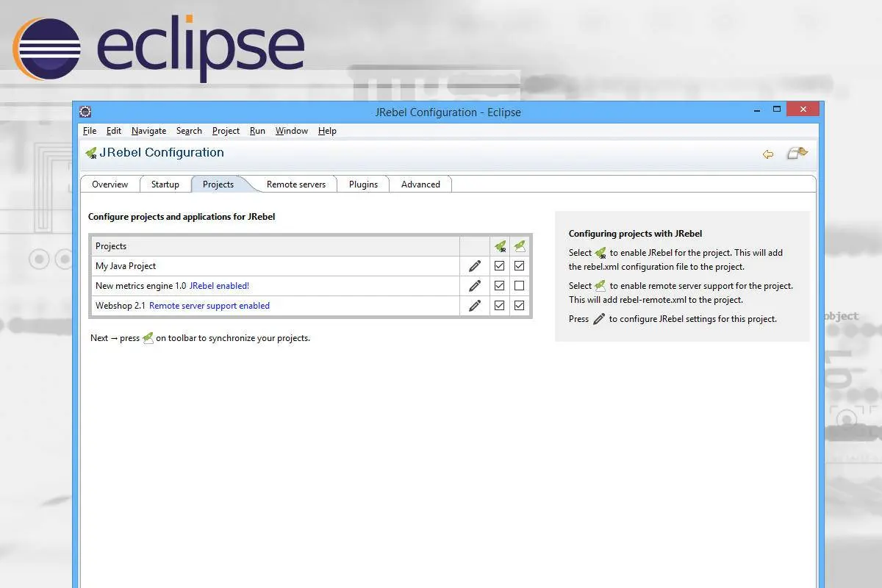This screenshot has width=882, height=588.
Task: Select the New metrics engine 1.0 name
Action: pos(140,286)
